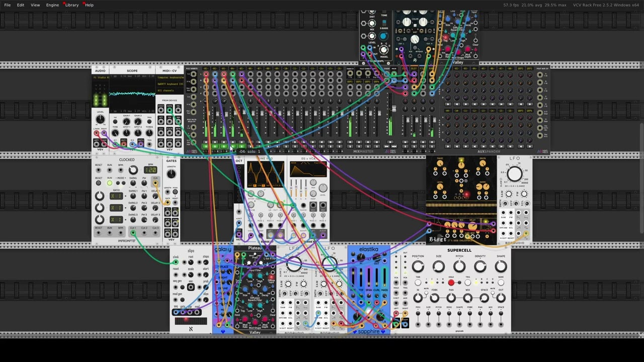The height and width of the screenshot is (362, 644).
Task: Click elastika MASS slider
Action: pos(384,278)
